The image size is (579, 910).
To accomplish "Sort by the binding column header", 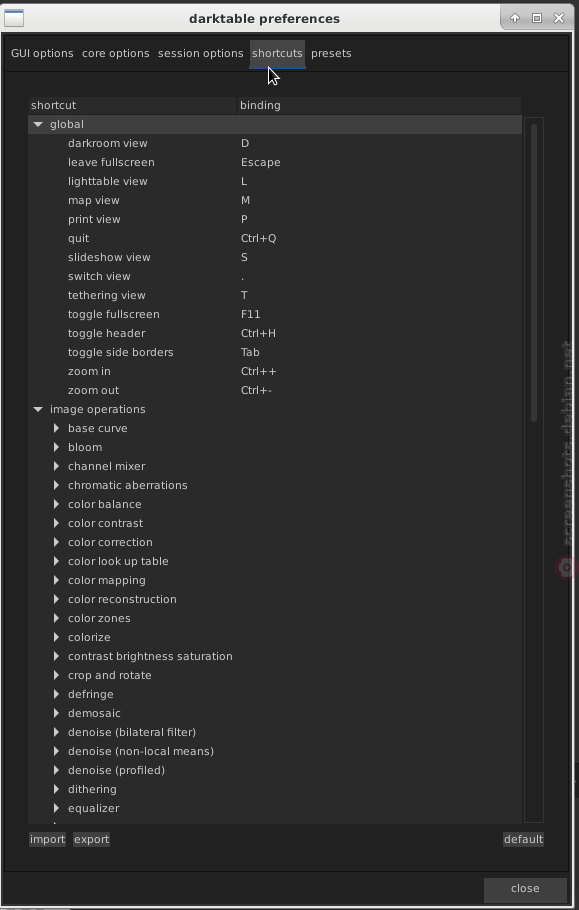I will pos(379,105).
